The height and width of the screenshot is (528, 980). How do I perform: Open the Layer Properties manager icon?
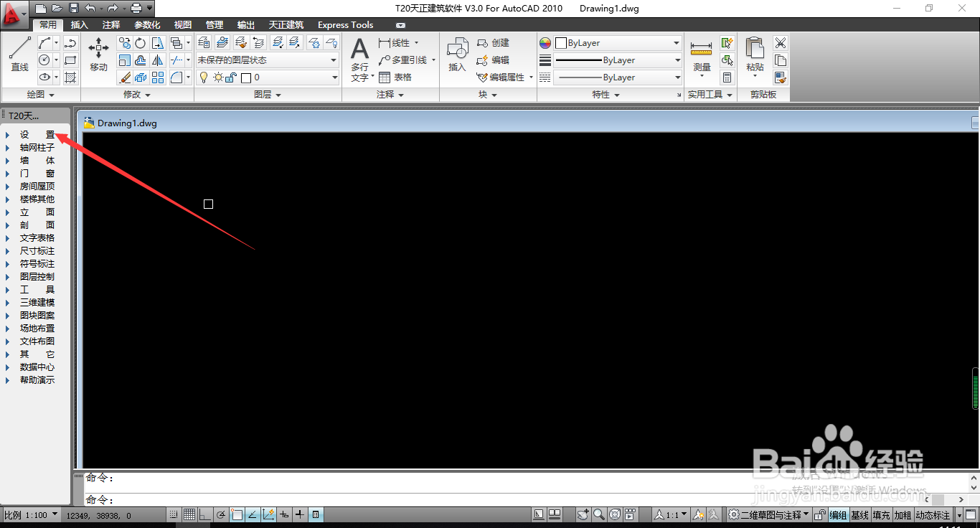coord(204,43)
